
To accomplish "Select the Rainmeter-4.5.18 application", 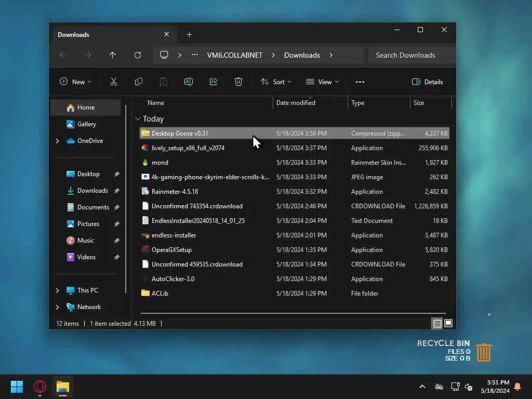I will coord(295,192).
